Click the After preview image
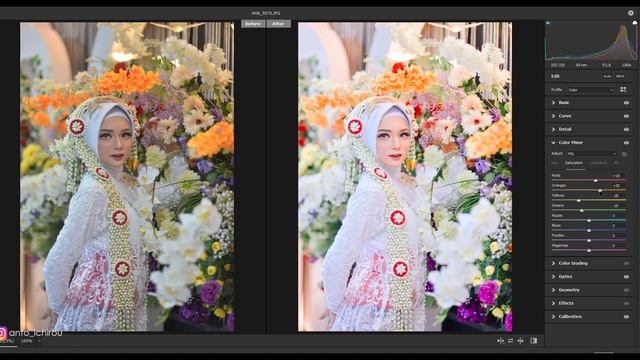 (405, 176)
